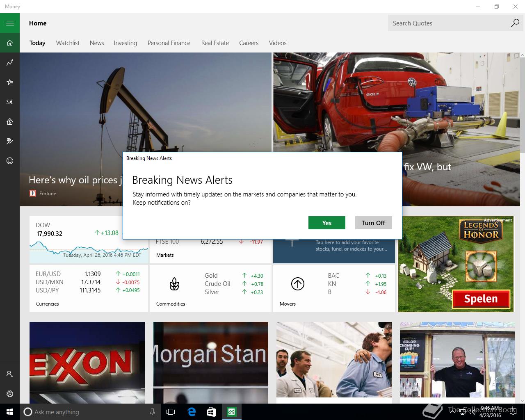Click the FTSE 100 market row
The image size is (525, 420).
coord(210,242)
